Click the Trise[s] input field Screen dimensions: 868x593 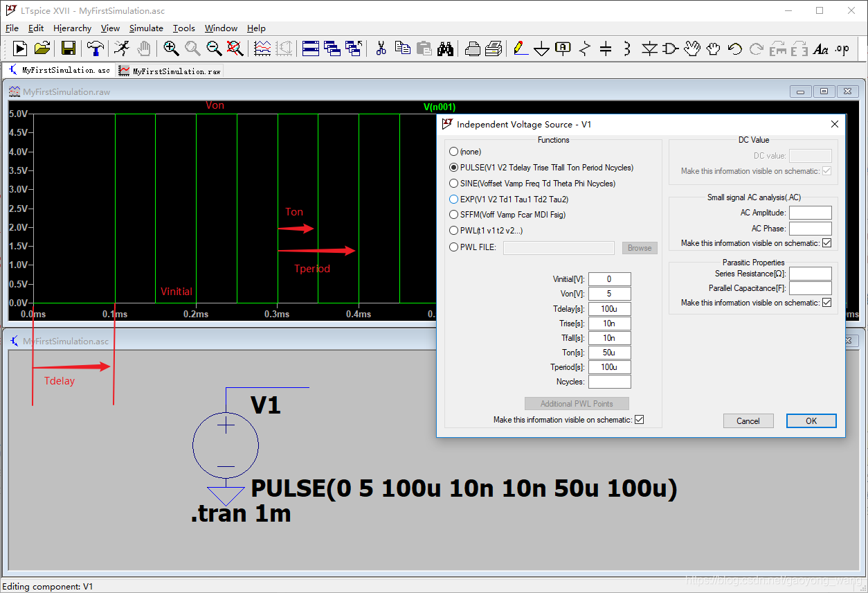(x=609, y=324)
